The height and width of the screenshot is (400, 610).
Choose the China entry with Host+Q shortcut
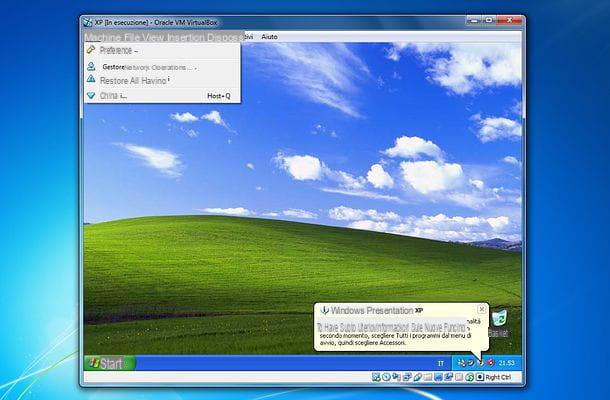162,95
